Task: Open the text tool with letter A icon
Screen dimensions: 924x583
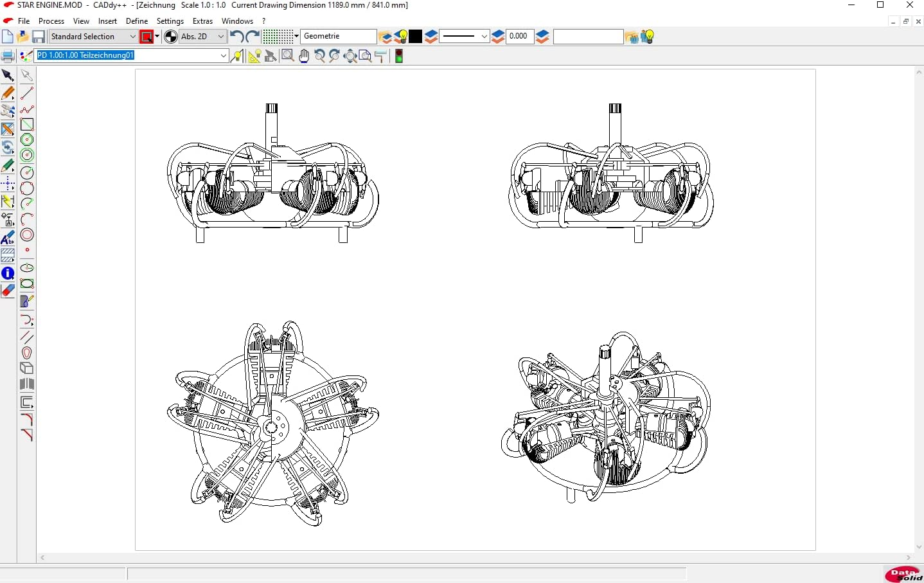Action: pos(7,238)
